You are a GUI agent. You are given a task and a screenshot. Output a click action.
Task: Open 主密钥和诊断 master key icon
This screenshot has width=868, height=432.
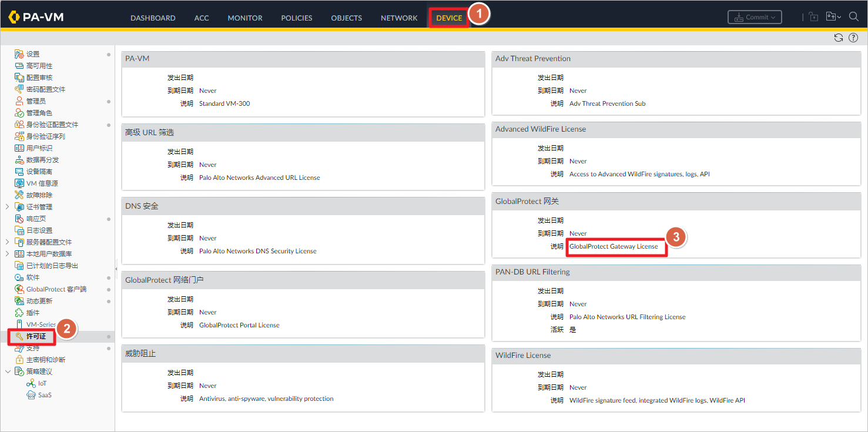pos(19,360)
